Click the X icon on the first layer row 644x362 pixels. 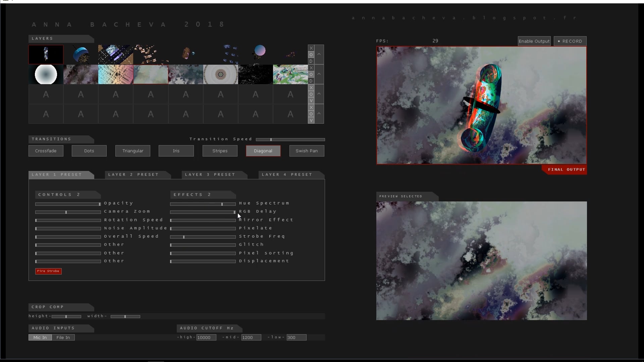tap(311, 48)
